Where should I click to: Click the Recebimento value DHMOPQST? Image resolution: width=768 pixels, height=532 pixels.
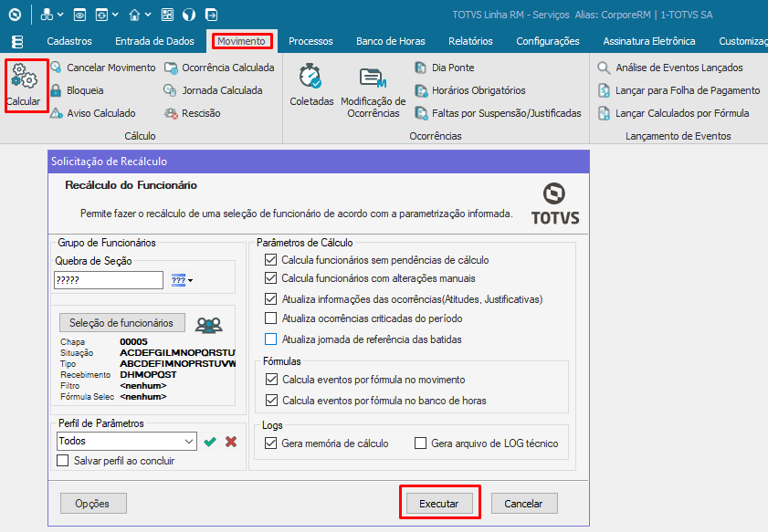(149, 374)
